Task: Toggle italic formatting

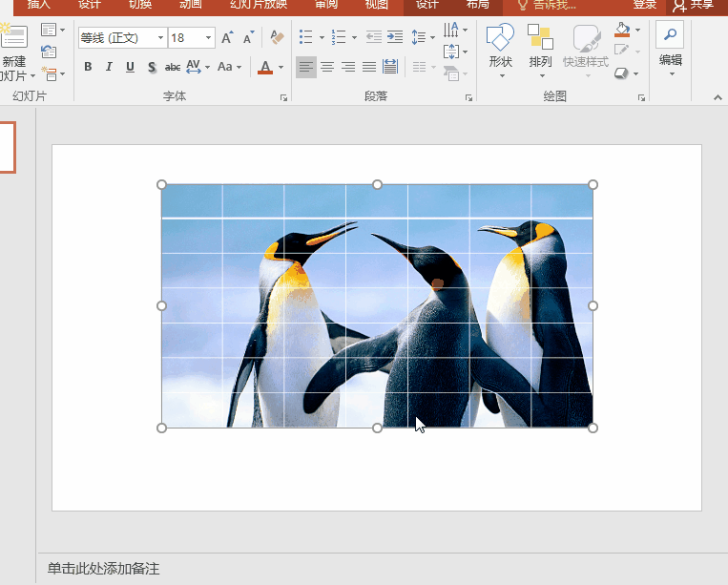Action: (109, 67)
